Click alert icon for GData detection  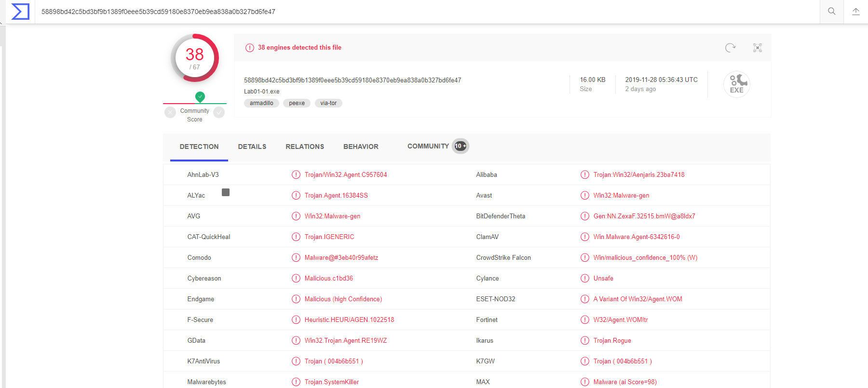[x=296, y=340]
